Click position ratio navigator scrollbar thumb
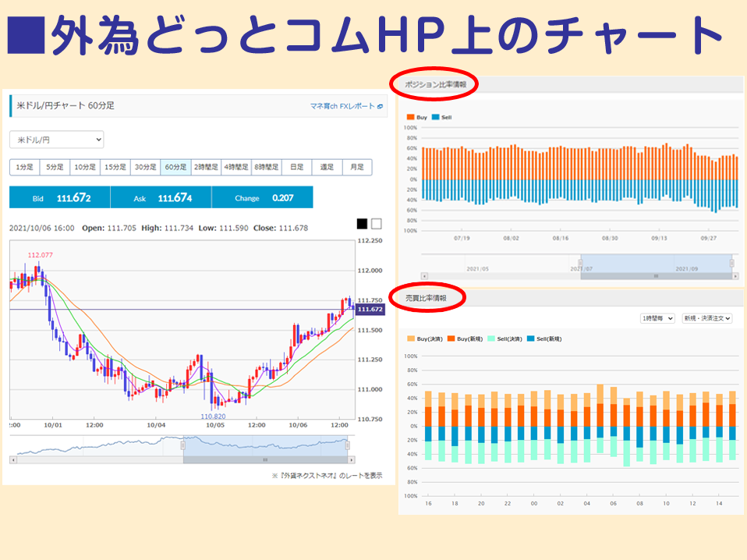 656,276
